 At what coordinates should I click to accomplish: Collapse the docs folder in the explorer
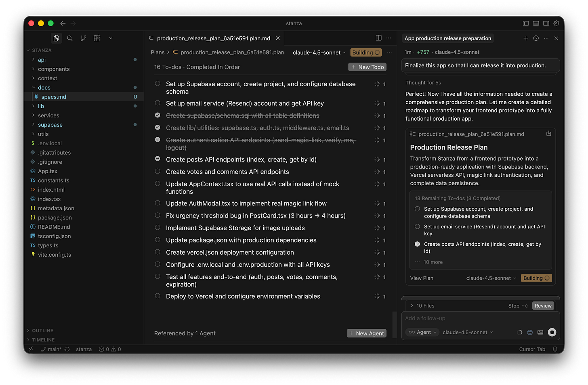(x=44, y=87)
